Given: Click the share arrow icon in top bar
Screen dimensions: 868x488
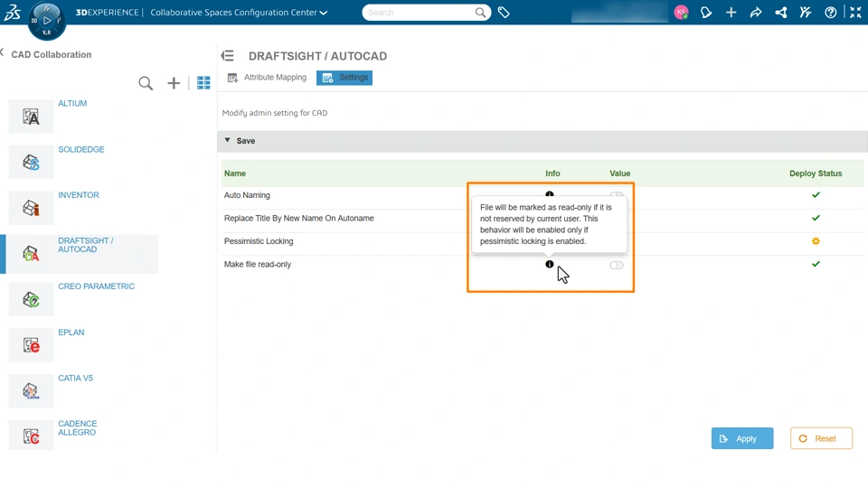Looking at the screenshot, I should pyautogui.click(x=756, y=12).
